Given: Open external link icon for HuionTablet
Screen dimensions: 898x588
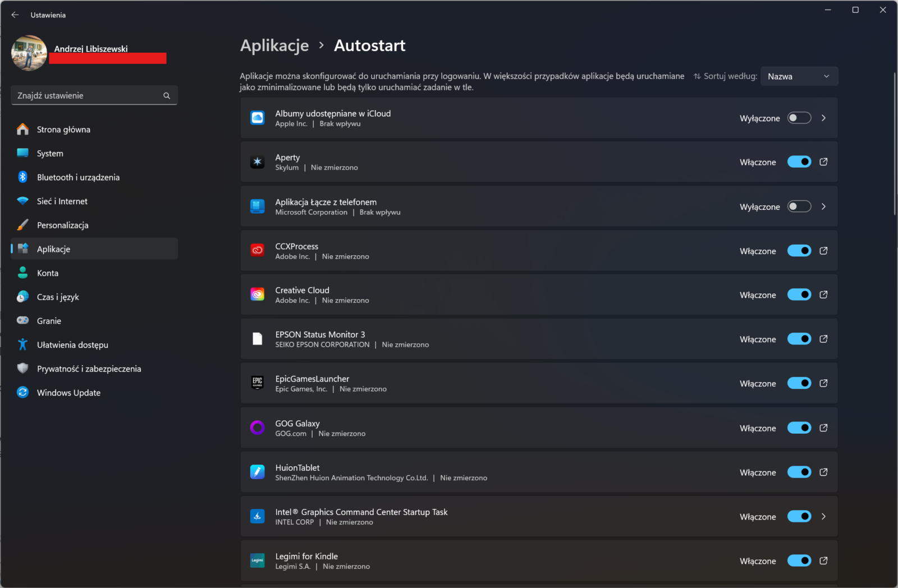Looking at the screenshot, I should (823, 472).
